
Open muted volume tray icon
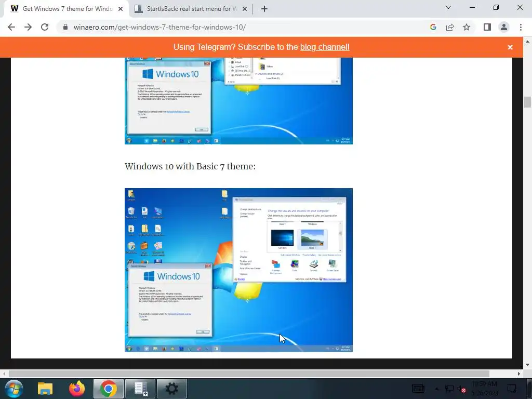coord(462,389)
